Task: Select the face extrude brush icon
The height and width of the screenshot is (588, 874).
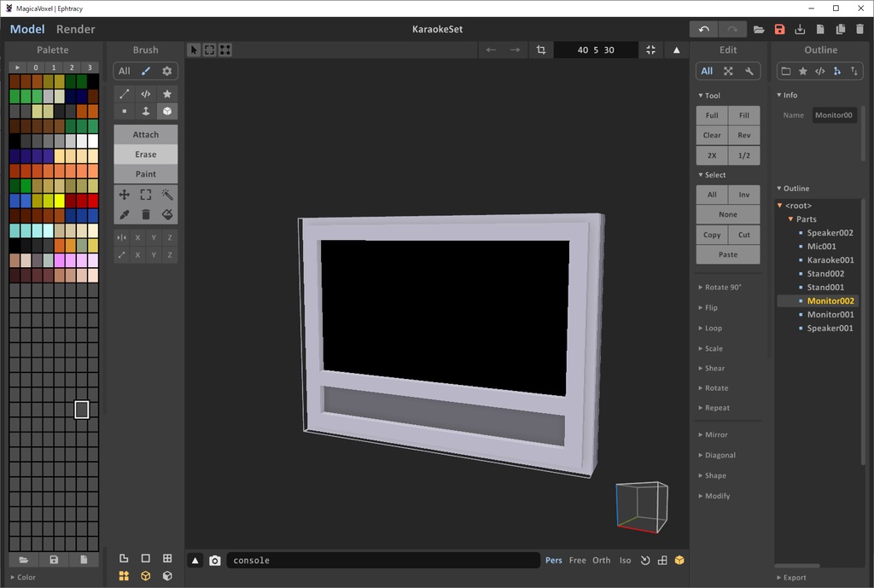Action: click(x=145, y=111)
